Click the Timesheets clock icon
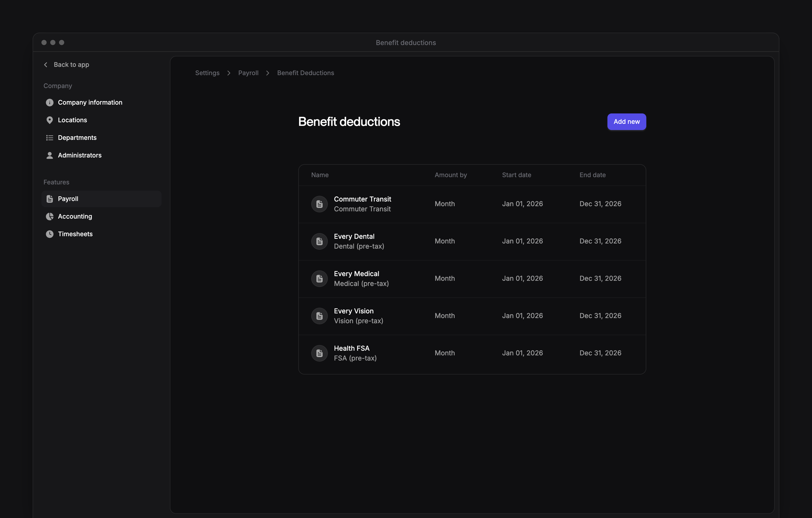The height and width of the screenshot is (518, 812). click(49, 234)
